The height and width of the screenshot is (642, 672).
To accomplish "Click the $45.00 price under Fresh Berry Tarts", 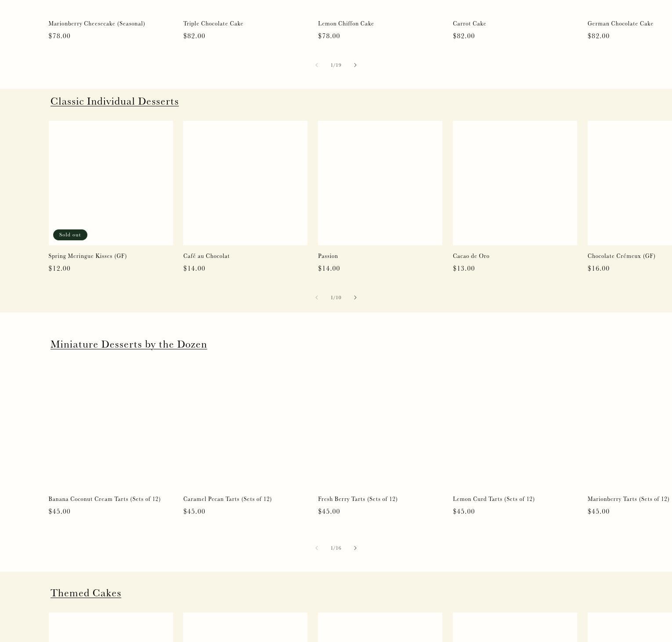I will (329, 511).
